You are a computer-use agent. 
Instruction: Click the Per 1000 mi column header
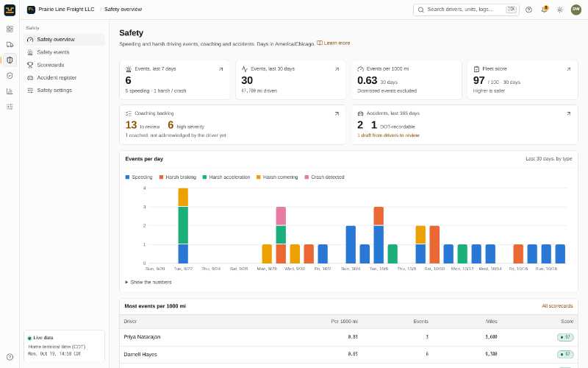[344, 322]
